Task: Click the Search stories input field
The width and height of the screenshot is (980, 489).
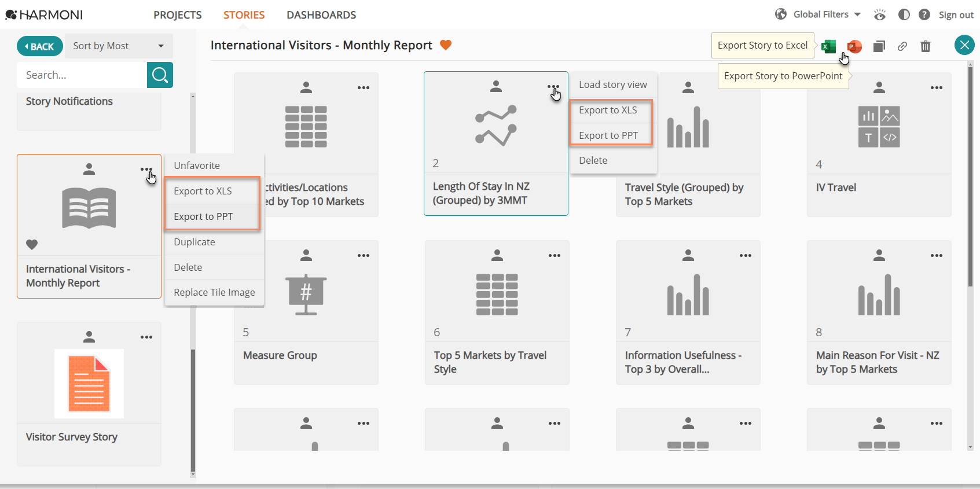Action: (x=82, y=75)
